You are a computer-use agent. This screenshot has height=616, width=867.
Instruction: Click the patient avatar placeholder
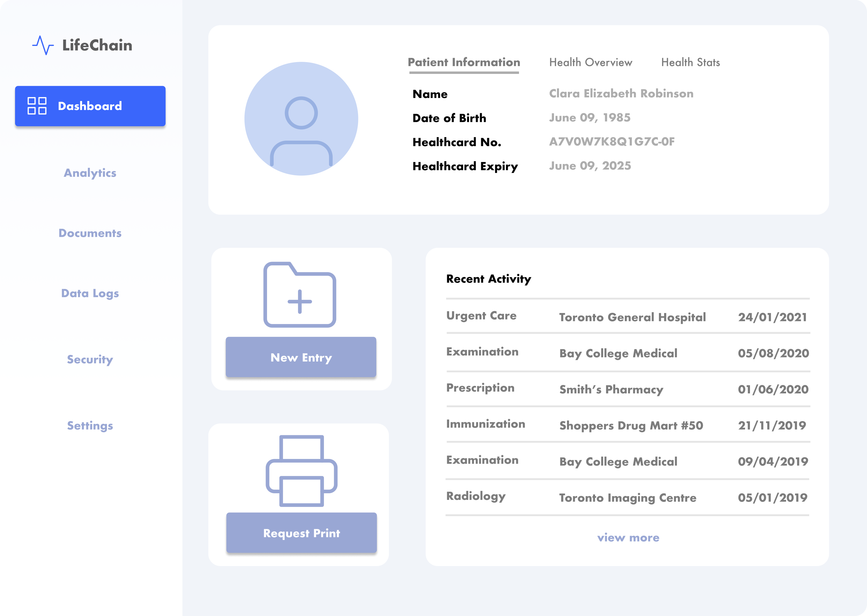301,119
